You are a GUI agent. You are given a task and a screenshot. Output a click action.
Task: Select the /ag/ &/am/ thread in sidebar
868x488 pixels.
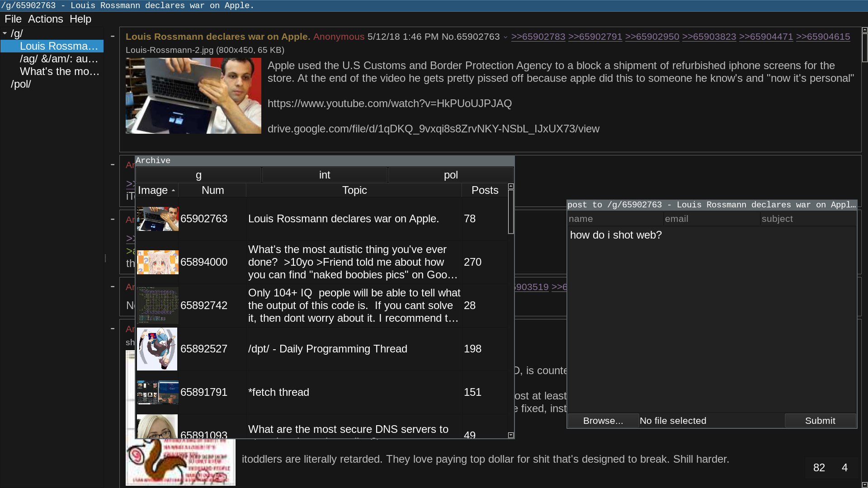59,59
